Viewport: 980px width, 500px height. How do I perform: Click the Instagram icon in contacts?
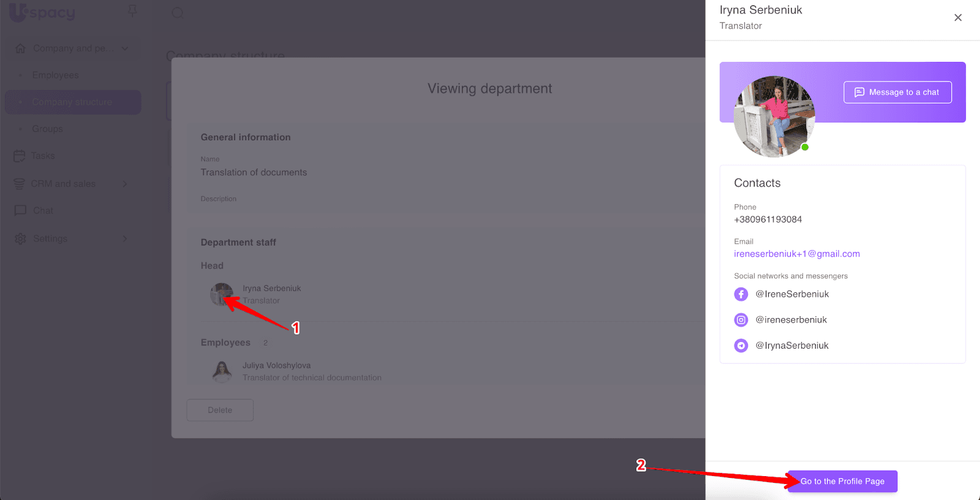click(741, 320)
